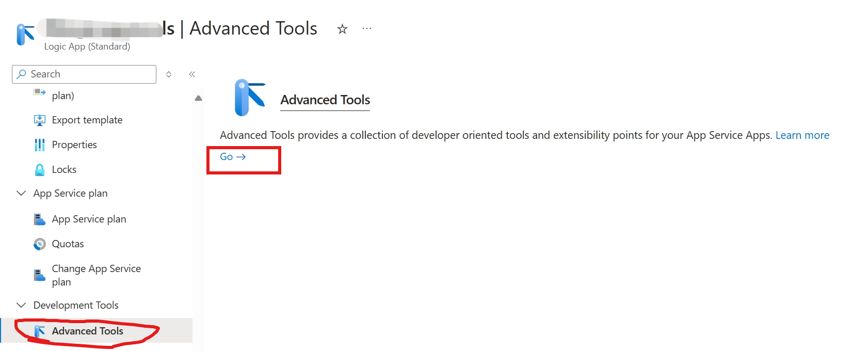Favorite this page with the star icon

342,29
